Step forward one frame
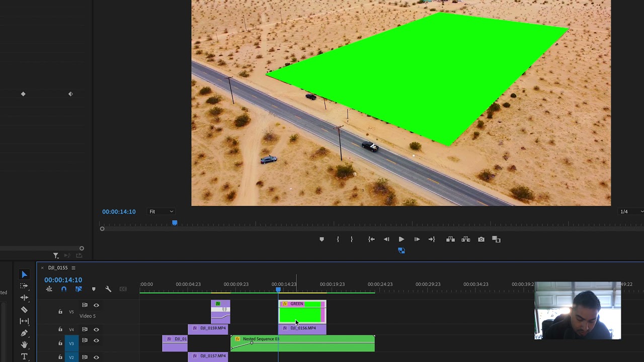Image resolution: width=644 pixels, height=362 pixels. [417, 239]
